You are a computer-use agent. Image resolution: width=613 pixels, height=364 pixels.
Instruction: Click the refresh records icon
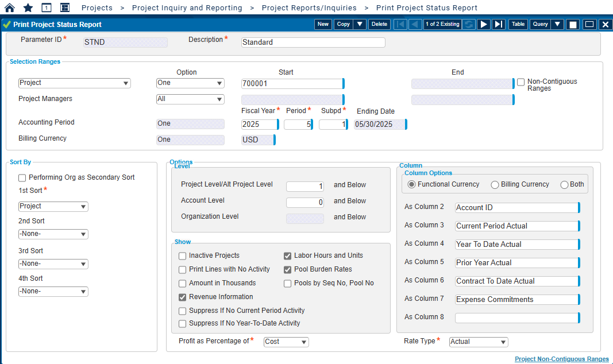coord(469,24)
